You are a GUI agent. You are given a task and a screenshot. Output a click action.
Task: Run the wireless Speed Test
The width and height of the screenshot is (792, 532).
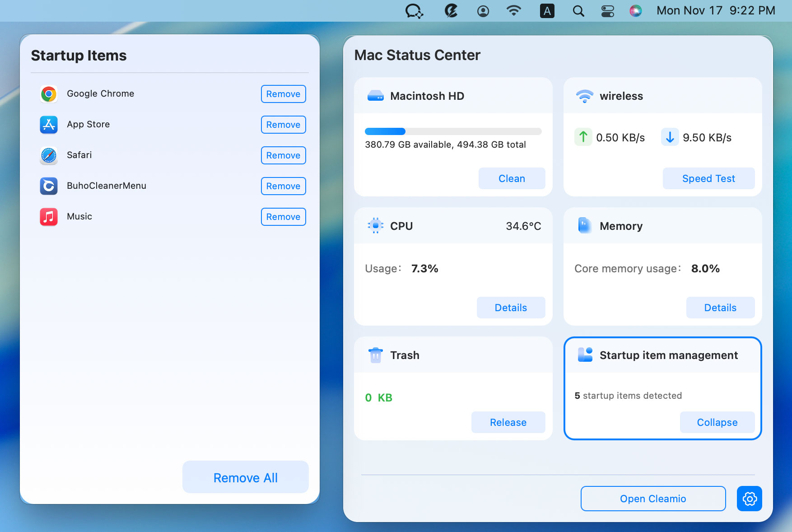[x=708, y=178]
